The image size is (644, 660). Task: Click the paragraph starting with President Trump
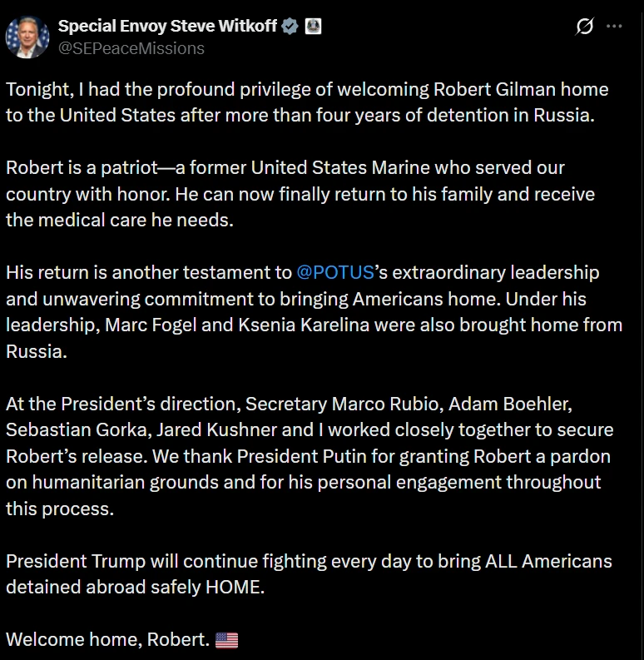coord(309,574)
